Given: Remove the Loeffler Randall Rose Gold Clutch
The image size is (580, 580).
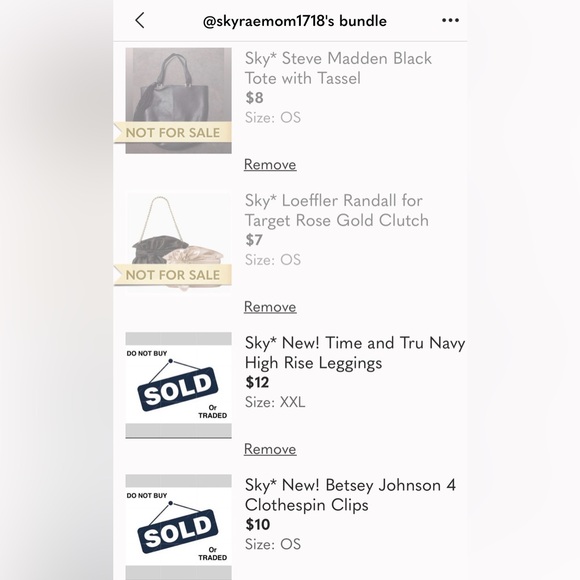Looking at the screenshot, I should coord(270,307).
